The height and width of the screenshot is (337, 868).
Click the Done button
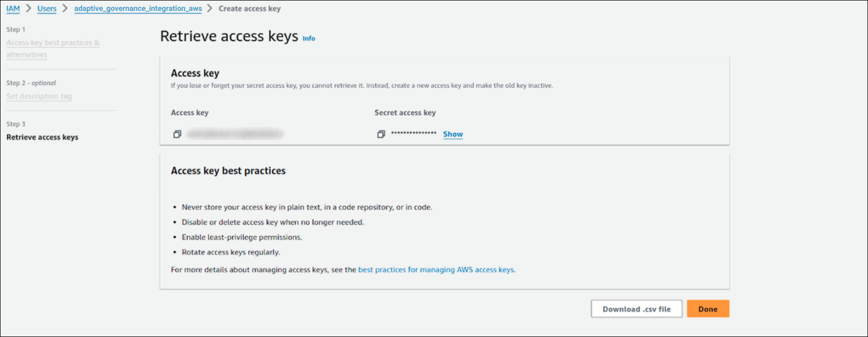point(707,308)
